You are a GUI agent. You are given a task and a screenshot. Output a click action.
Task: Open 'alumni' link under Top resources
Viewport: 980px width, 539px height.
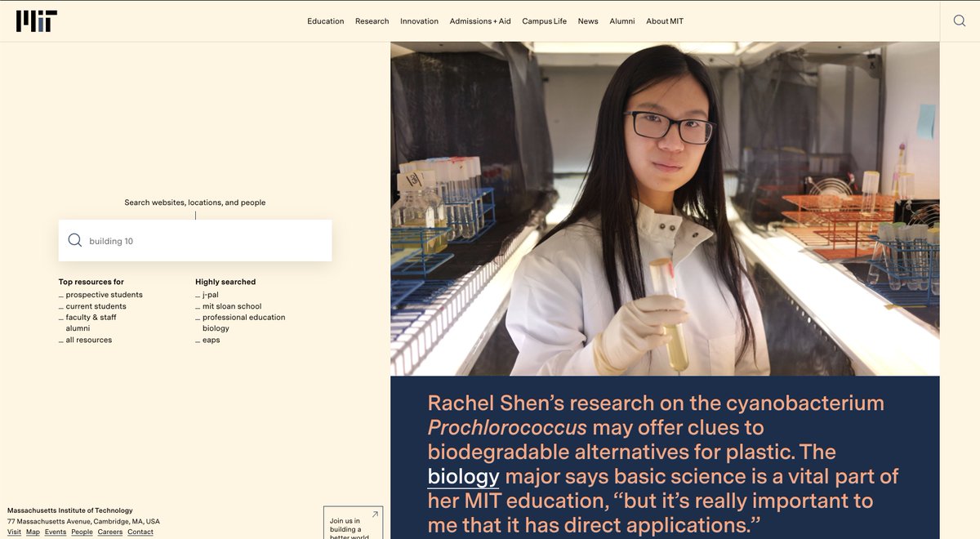[x=78, y=328]
